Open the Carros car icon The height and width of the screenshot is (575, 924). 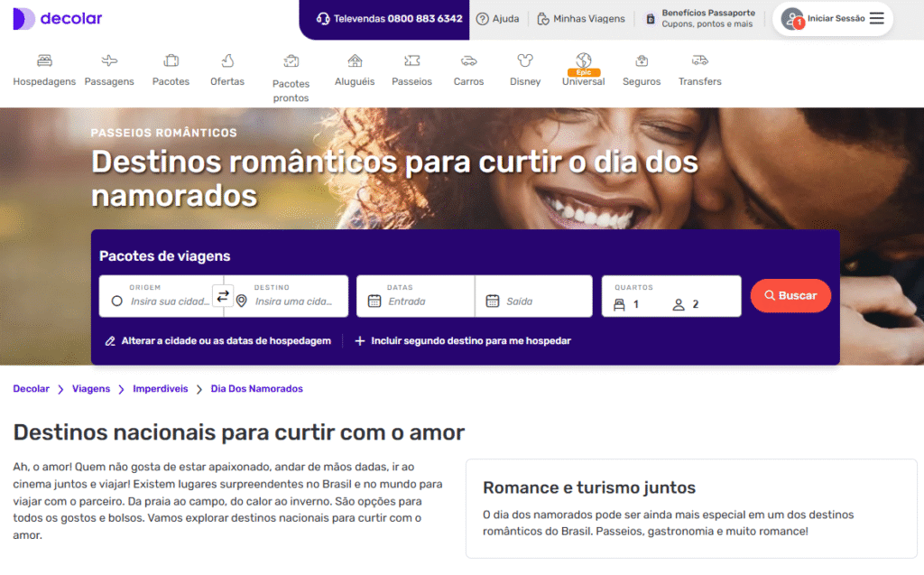(468, 60)
